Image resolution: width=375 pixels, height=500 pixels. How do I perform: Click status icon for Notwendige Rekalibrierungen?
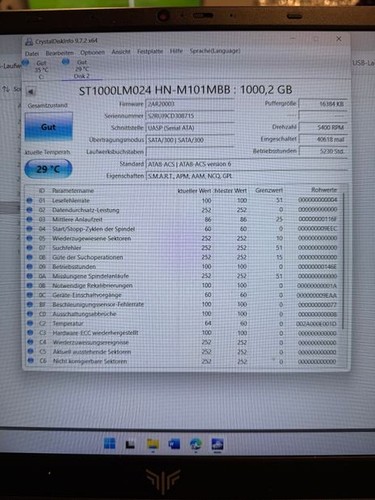click(30, 285)
